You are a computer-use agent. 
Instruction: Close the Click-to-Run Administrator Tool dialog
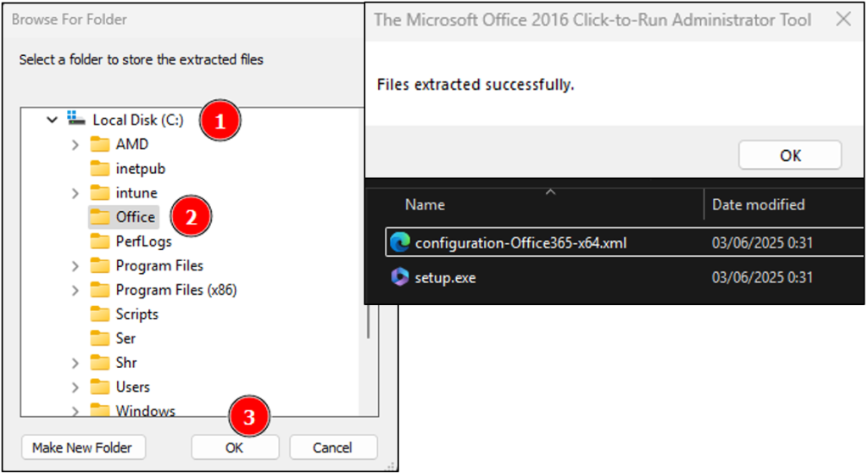click(x=843, y=19)
